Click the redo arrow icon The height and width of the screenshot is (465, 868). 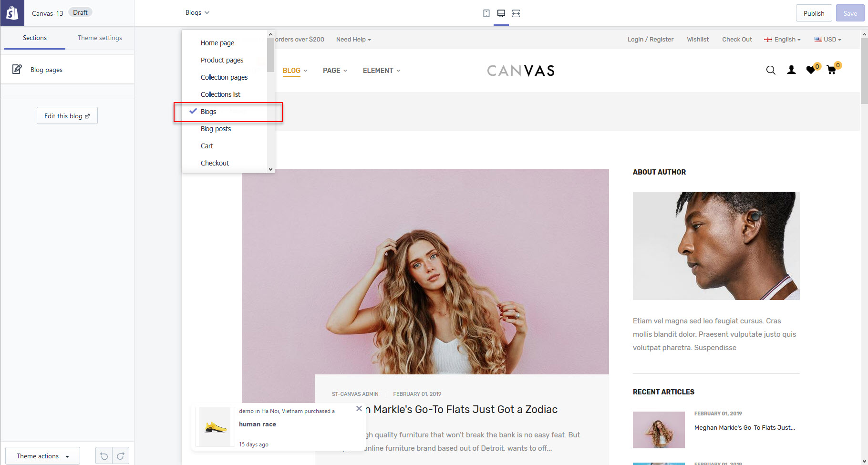121,456
